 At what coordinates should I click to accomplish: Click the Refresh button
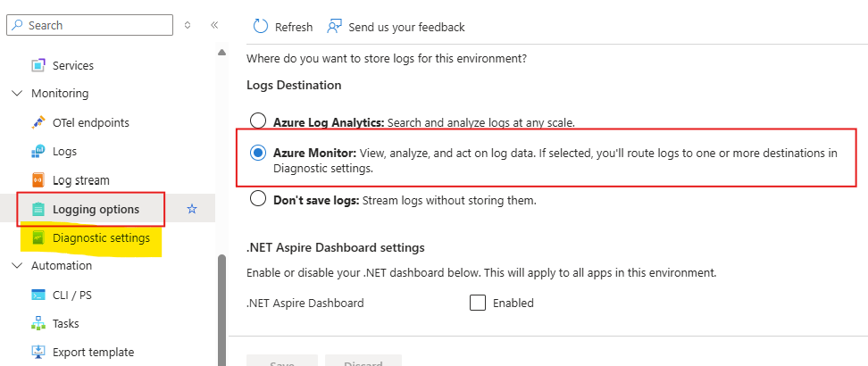283,27
